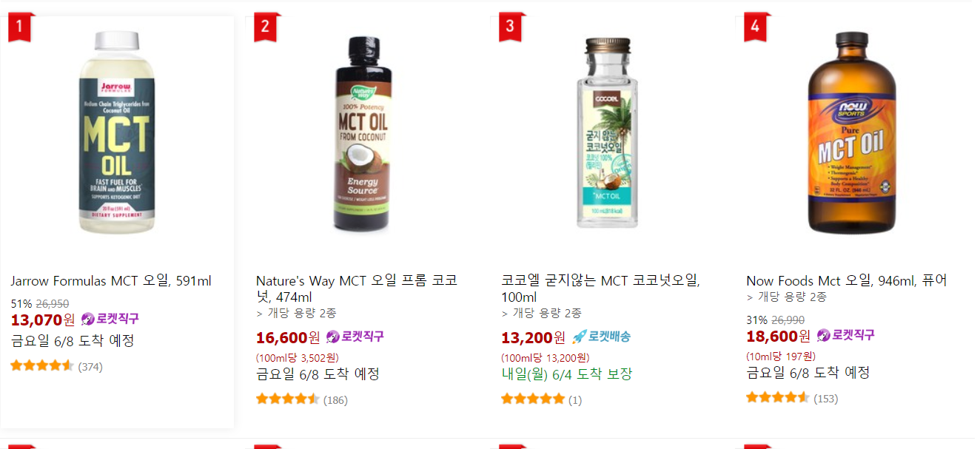
Task: Open Jarrow Formulas MCT 오일, 591ml title
Action: point(111,281)
